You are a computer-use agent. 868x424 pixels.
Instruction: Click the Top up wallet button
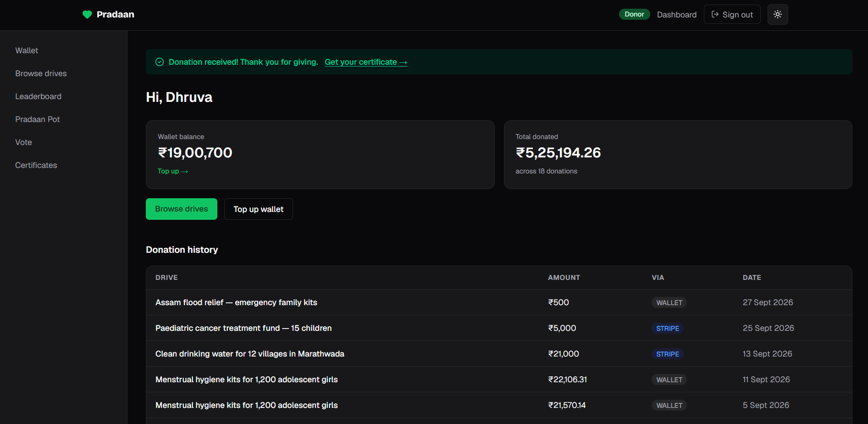(259, 209)
